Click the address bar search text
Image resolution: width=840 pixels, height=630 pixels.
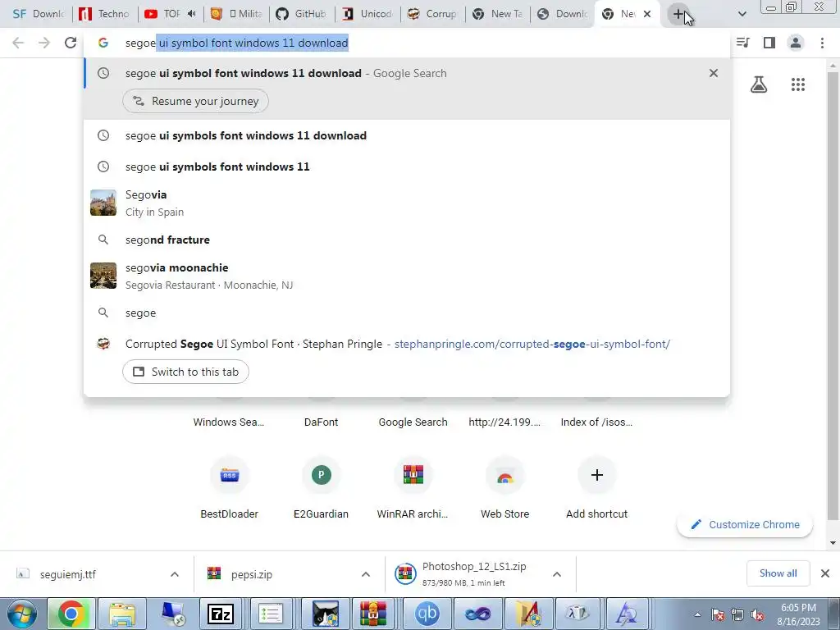[x=237, y=43]
